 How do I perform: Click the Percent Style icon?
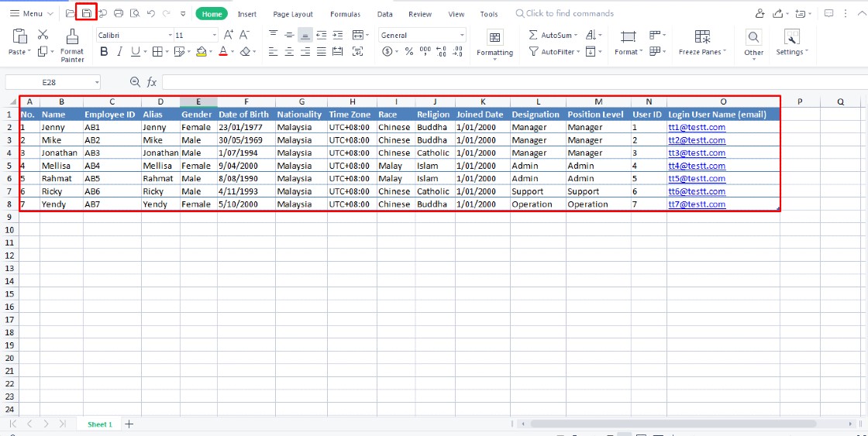[409, 51]
